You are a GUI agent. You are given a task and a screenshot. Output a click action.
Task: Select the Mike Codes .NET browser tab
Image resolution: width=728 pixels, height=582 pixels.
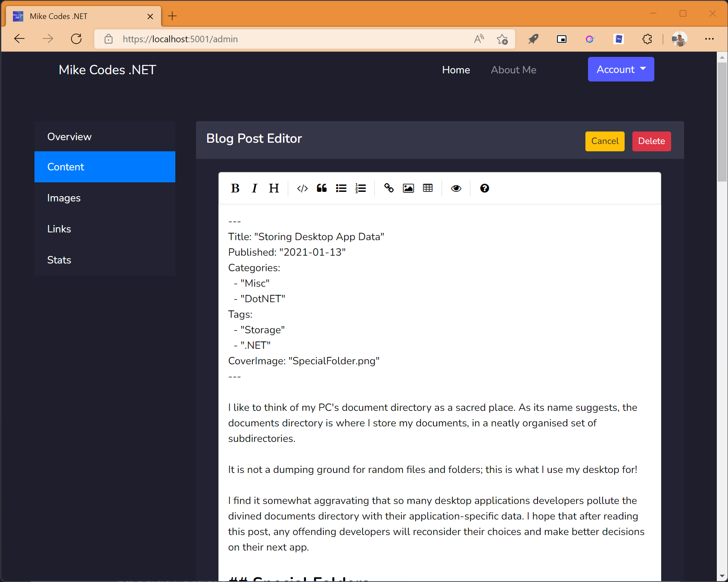coord(84,16)
